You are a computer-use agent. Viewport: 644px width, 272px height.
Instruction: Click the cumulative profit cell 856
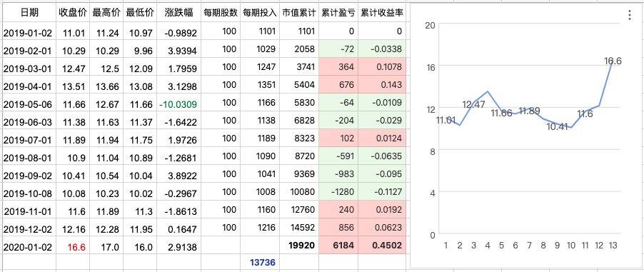[x=338, y=227]
